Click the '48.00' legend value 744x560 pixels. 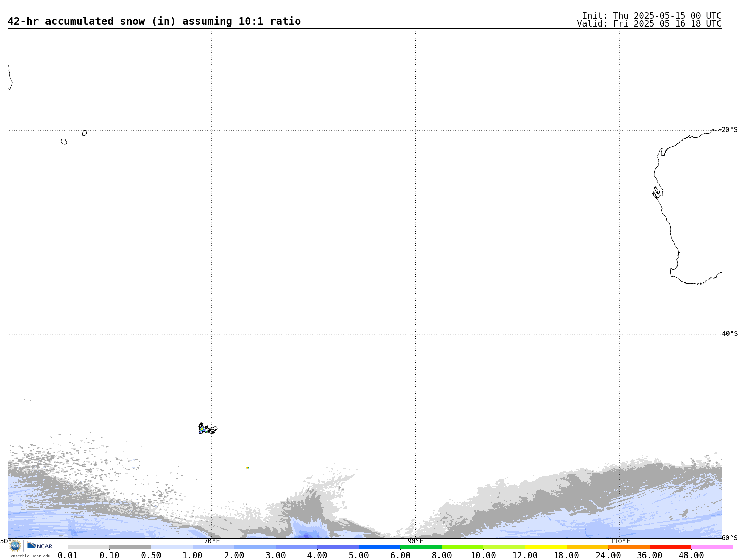coord(691,556)
